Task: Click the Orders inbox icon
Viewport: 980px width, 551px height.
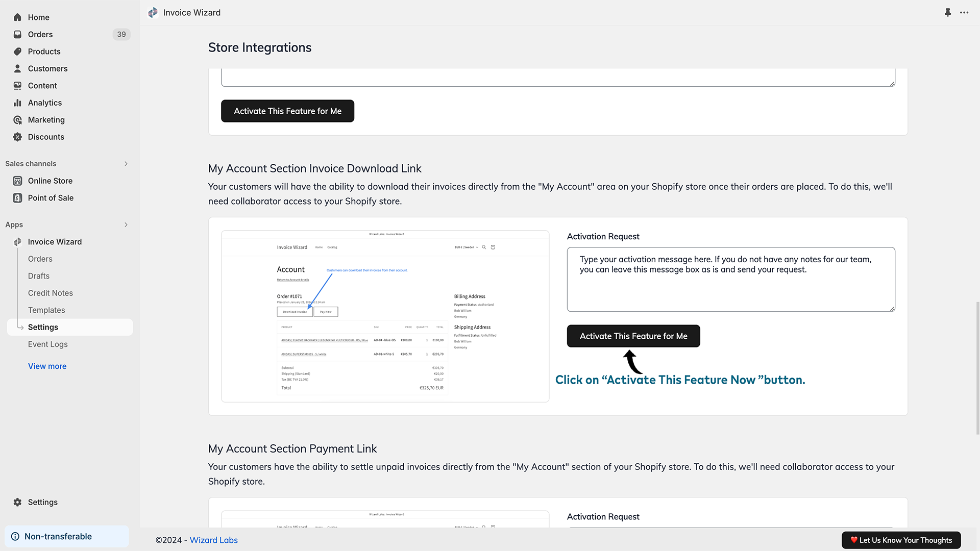Action: pos(17,34)
